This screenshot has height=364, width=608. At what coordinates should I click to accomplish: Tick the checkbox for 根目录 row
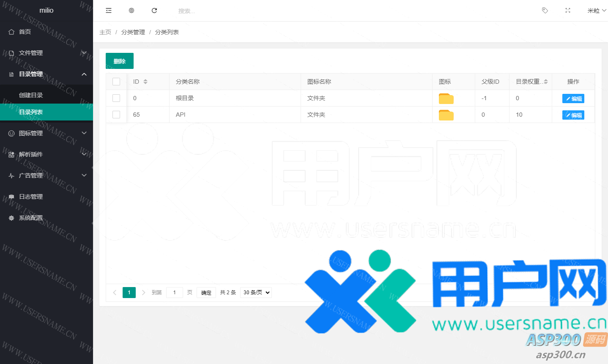(x=116, y=98)
